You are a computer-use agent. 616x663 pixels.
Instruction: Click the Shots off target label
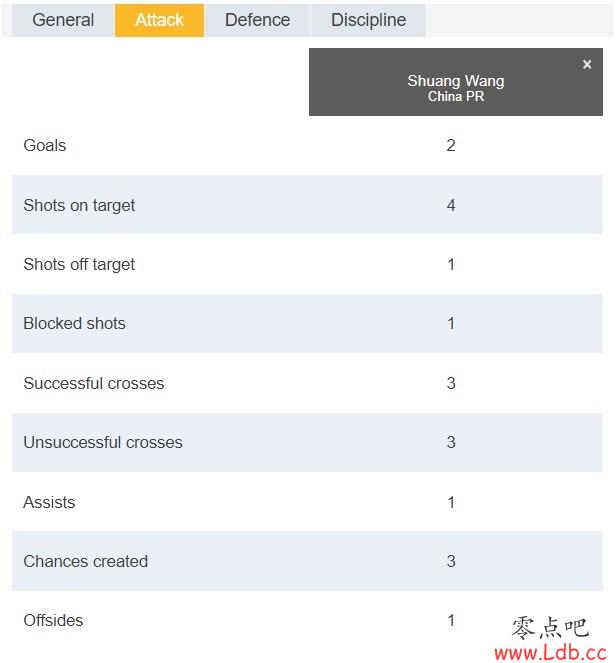[x=79, y=265]
